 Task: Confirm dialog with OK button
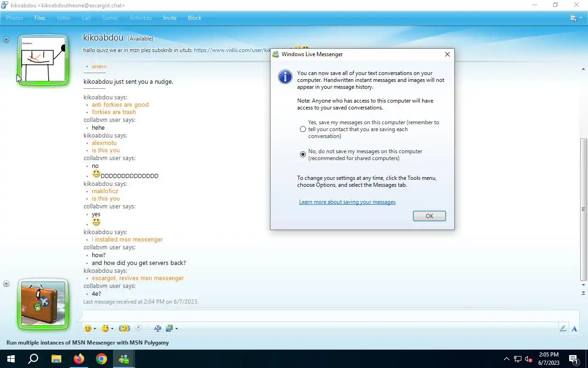pos(430,216)
